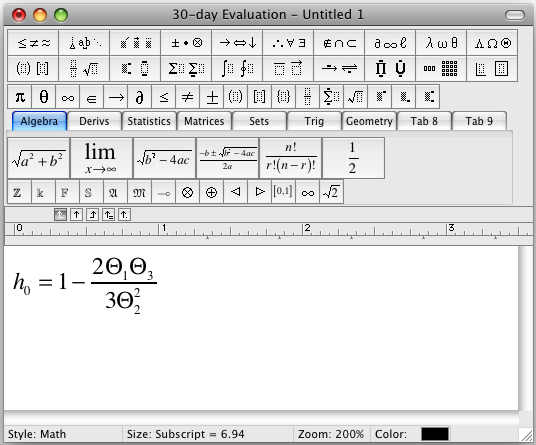Open Tab 8

[x=424, y=121]
